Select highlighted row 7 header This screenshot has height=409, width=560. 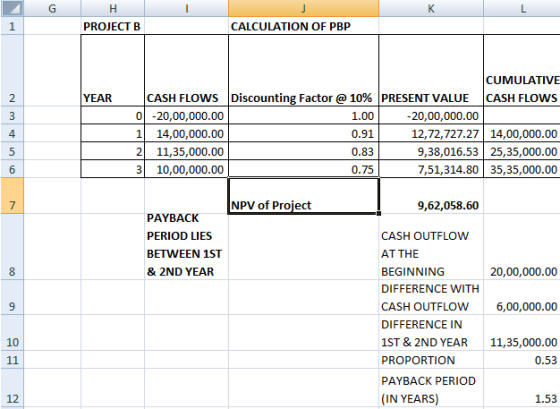tap(12, 196)
